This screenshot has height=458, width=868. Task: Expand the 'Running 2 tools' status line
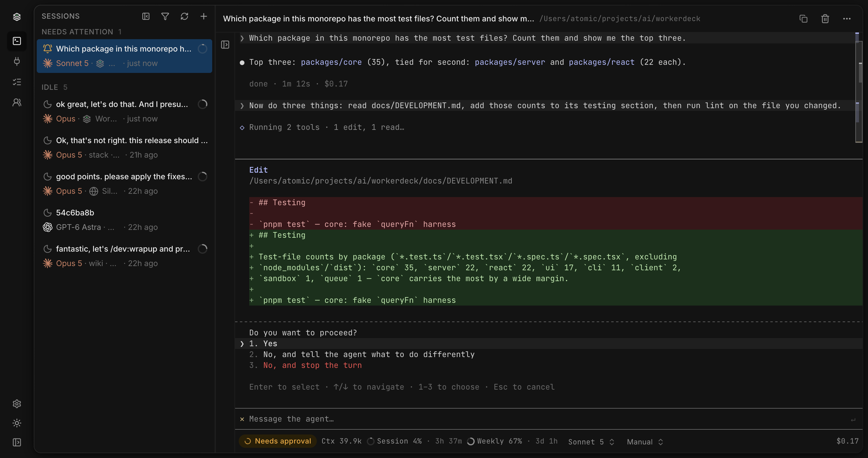pos(326,127)
